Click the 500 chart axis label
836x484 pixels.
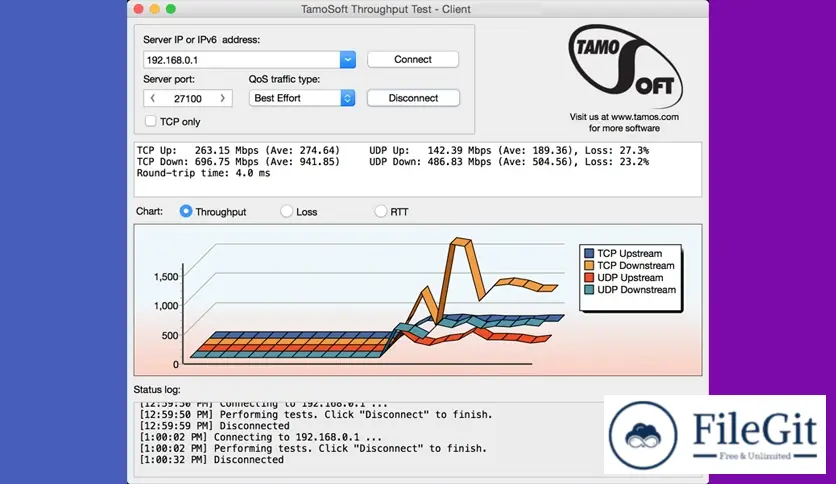click(170, 336)
